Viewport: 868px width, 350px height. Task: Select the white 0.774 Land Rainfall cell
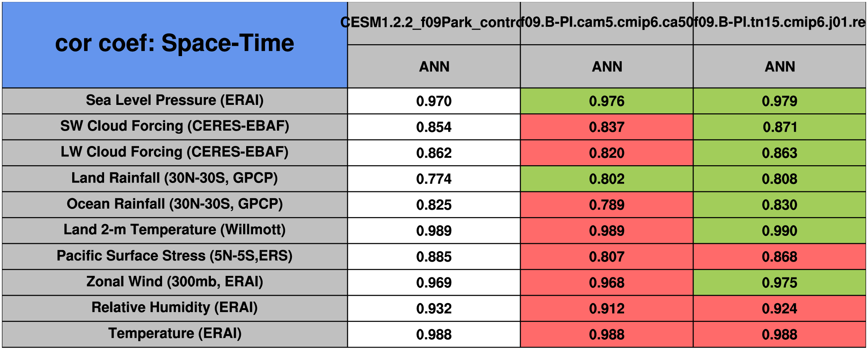[x=434, y=179]
